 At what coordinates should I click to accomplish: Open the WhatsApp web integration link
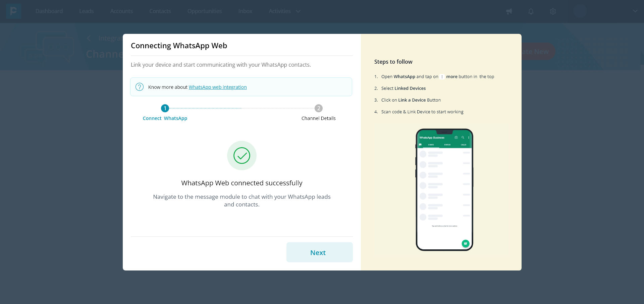(218, 87)
